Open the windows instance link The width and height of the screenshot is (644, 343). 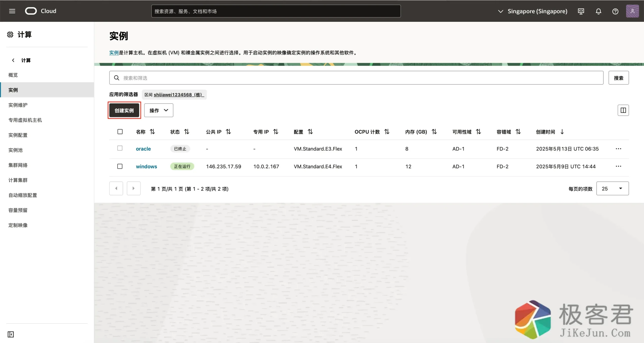pos(146,166)
